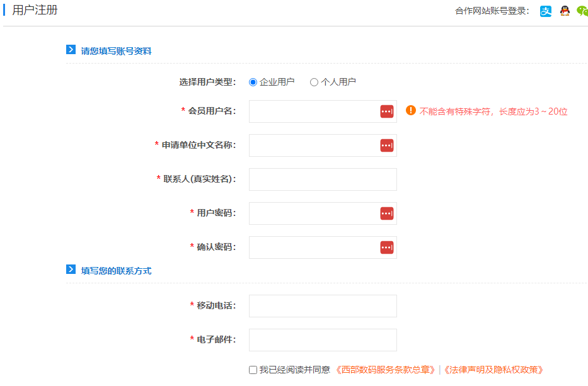Click arrow icon next to 请您填写账号资料
Viewport: 588px width, 386px height.
pyautogui.click(x=71, y=50)
